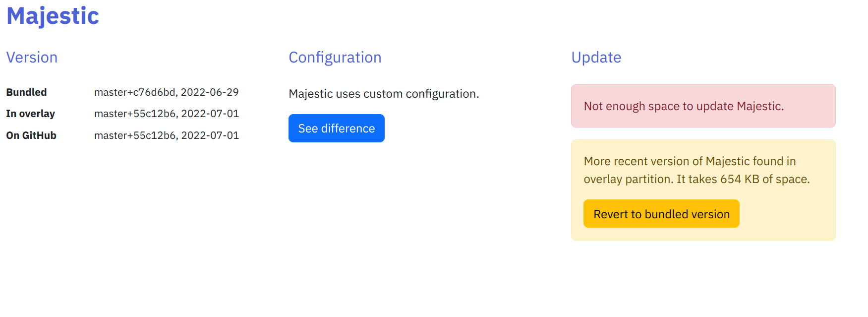Select the custom configuration description text
Viewport: 868px width, 317px height.
tap(383, 93)
